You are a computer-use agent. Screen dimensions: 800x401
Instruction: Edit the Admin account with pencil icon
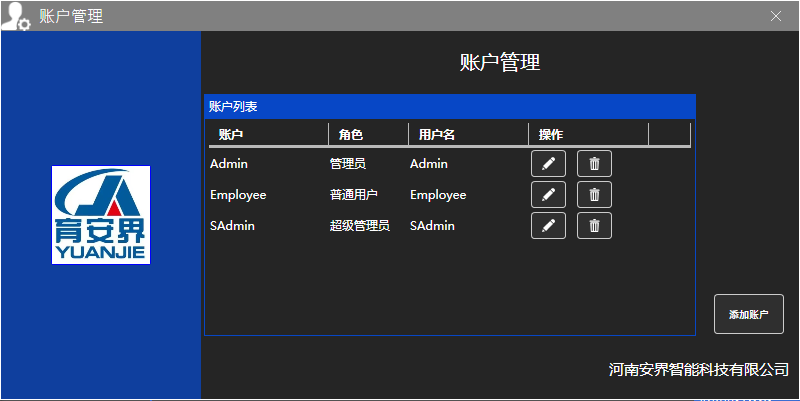(548, 164)
